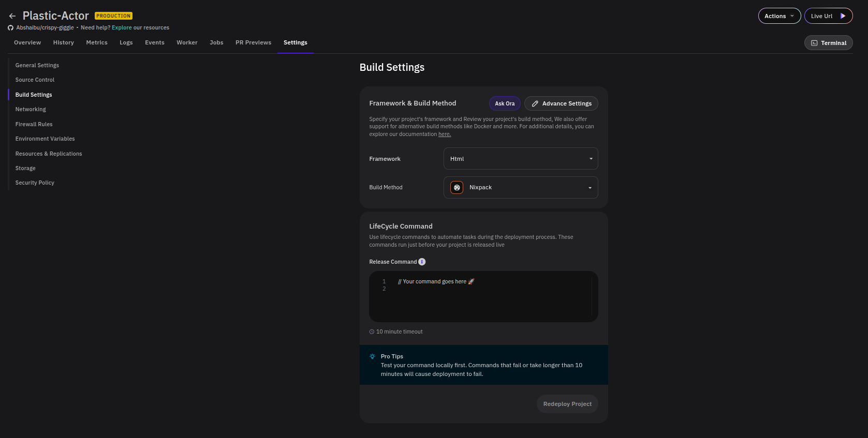Click the Nixpack logo icon
Image resolution: width=868 pixels, height=438 pixels.
coord(457,187)
